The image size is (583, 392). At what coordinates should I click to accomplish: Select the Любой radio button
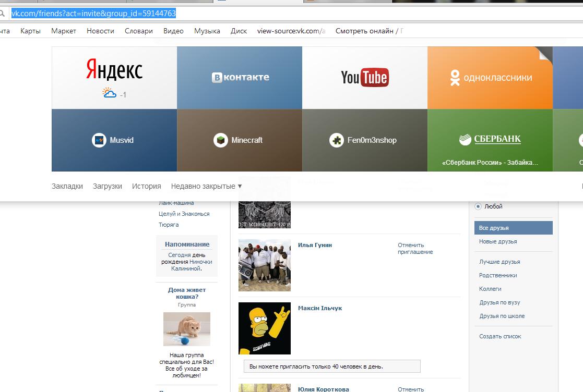pyautogui.click(x=478, y=206)
